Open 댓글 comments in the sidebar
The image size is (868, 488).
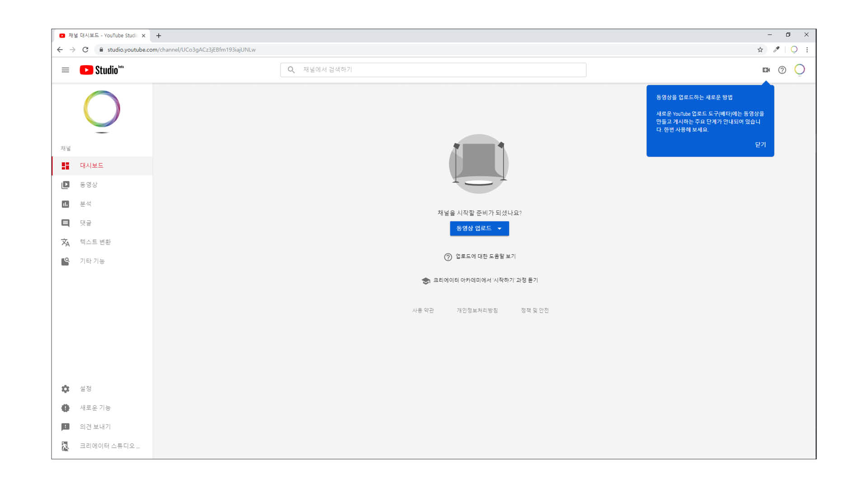pyautogui.click(x=102, y=223)
